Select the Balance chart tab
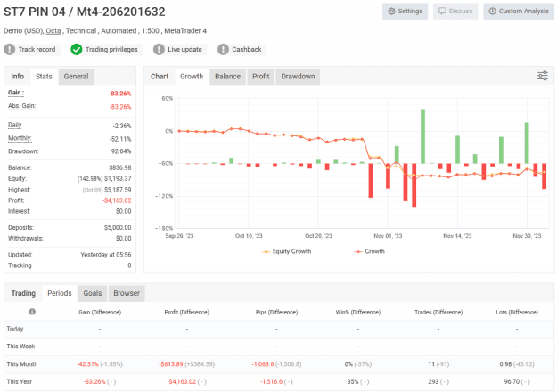Viewport: 557px width, 392px height. [228, 77]
